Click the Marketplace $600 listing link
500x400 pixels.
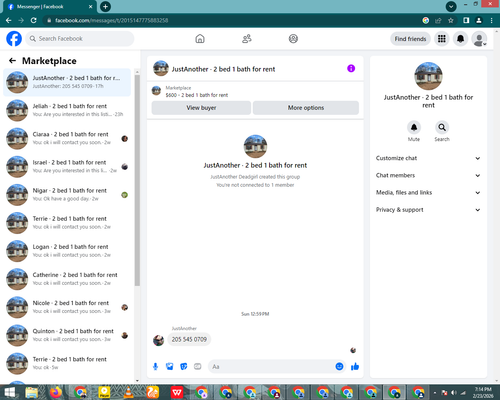tap(197, 95)
